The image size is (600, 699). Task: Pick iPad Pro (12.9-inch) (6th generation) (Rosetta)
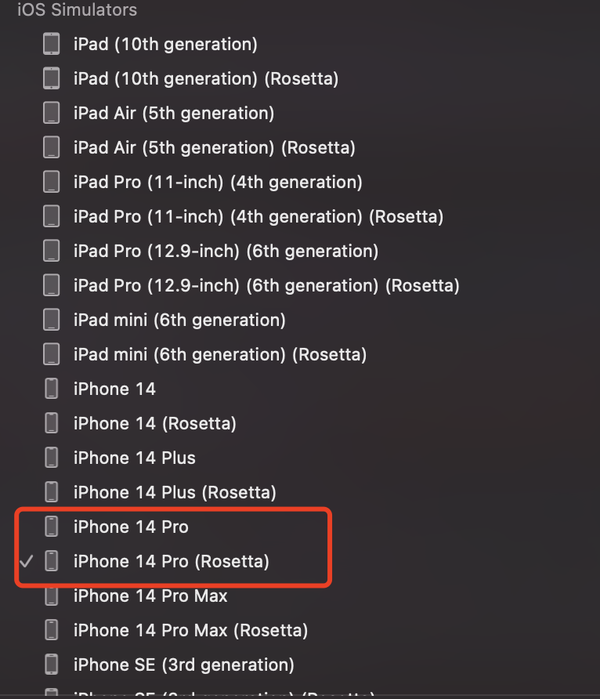click(x=267, y=286)
